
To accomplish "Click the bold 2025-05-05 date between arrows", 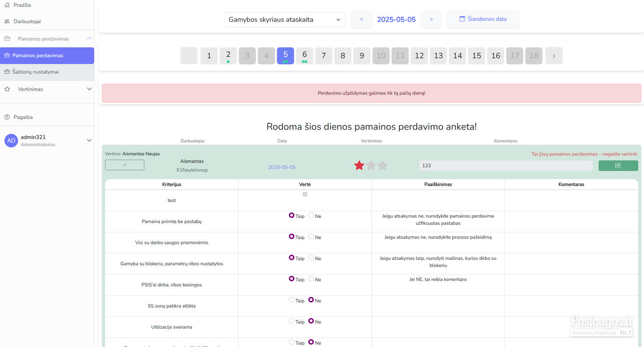I will tap(396, 20).
